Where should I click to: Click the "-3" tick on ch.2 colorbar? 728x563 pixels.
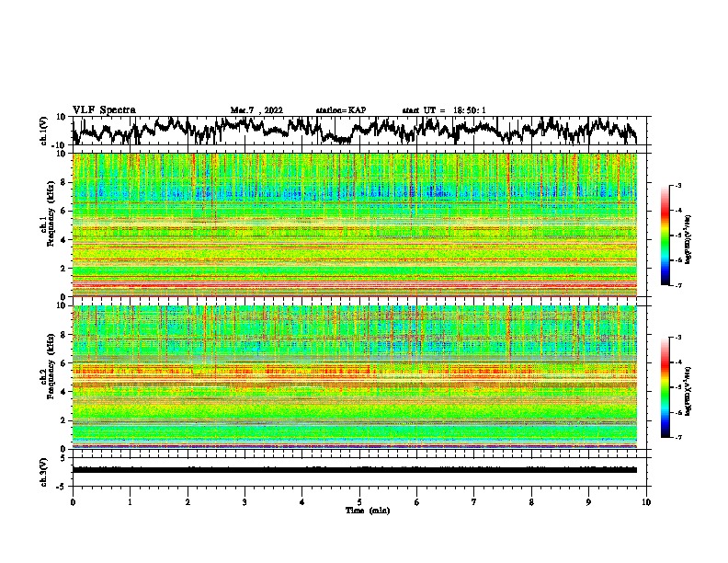[678, 338]
